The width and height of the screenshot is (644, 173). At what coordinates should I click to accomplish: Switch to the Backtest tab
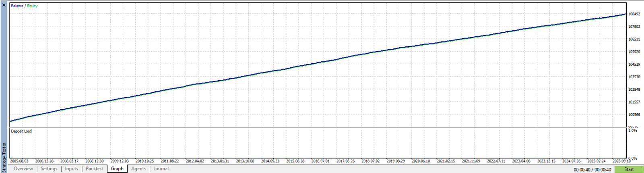click(x=95, y=169)
